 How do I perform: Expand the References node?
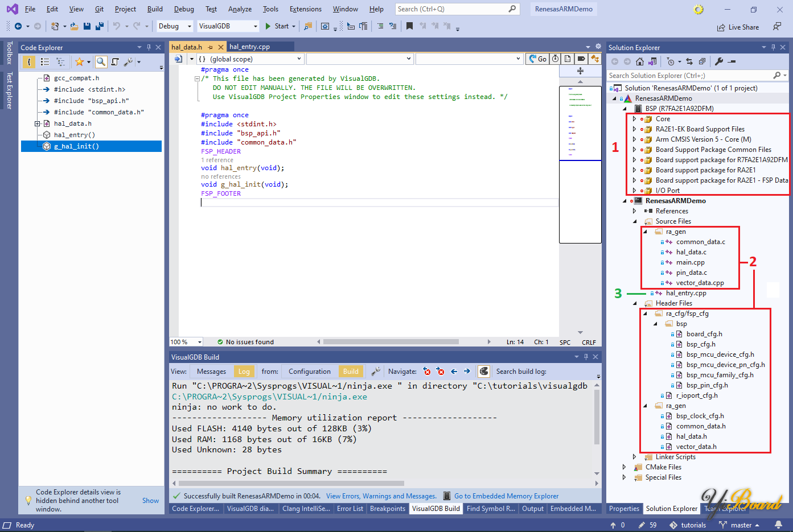click(x=634, y=211)
